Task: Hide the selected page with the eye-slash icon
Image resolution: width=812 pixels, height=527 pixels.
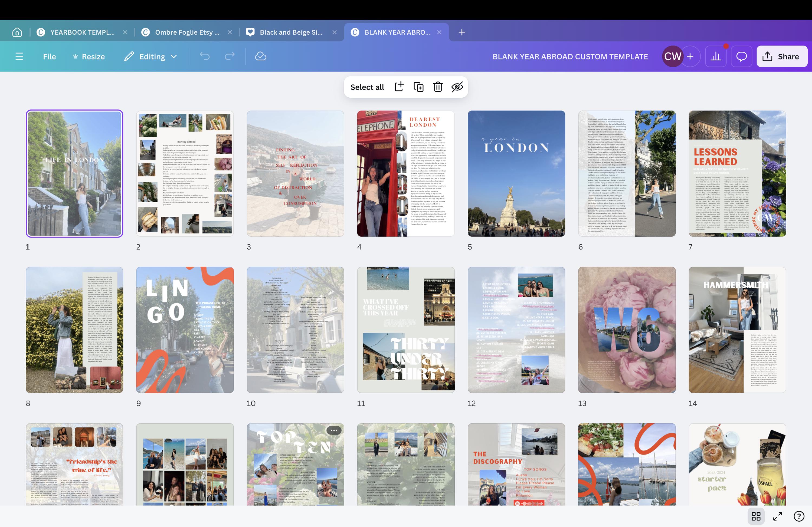Action: 457,87
